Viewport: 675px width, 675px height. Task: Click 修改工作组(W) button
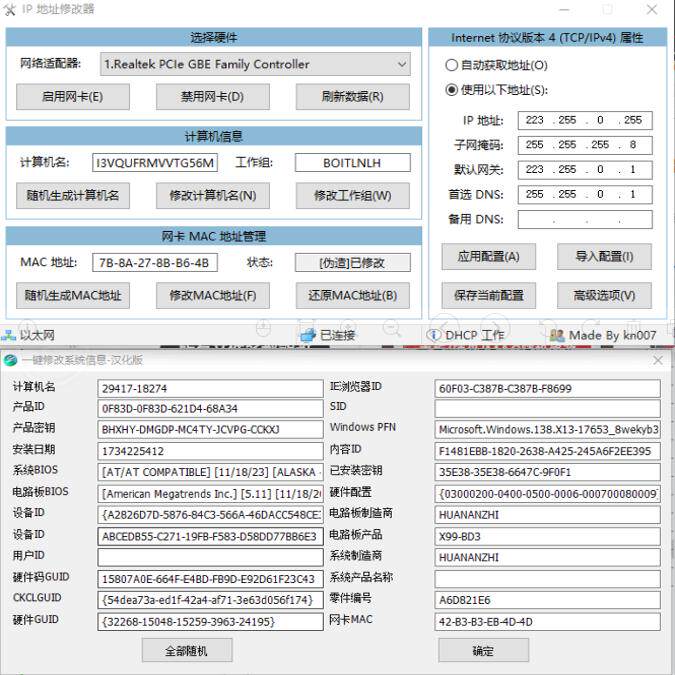point(353,195)
